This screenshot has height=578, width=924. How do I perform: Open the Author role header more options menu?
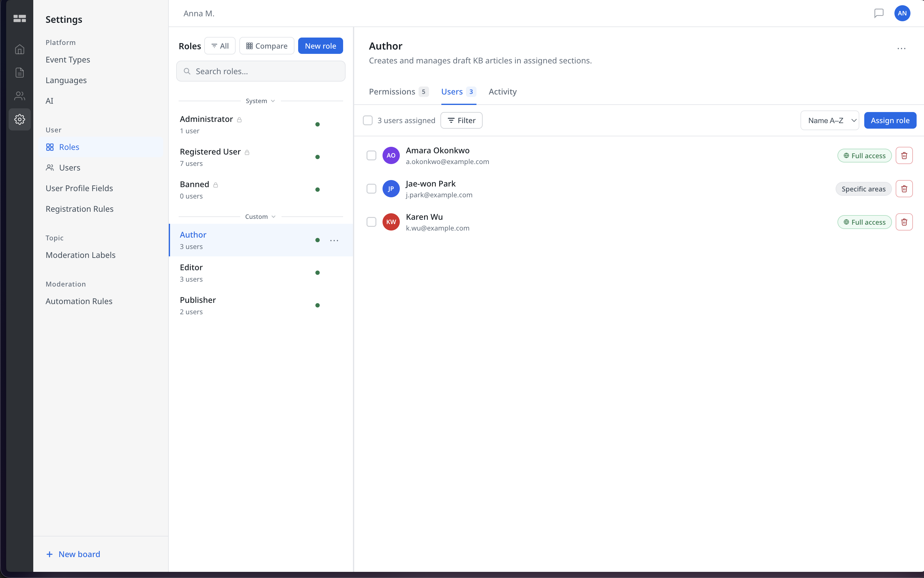pyautogui.click(x=902, y=49)
